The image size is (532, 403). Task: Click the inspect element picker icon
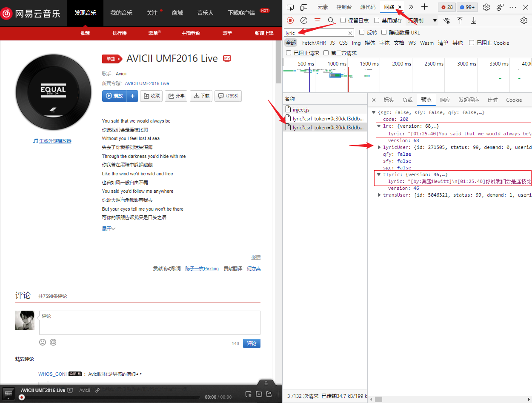290,7
